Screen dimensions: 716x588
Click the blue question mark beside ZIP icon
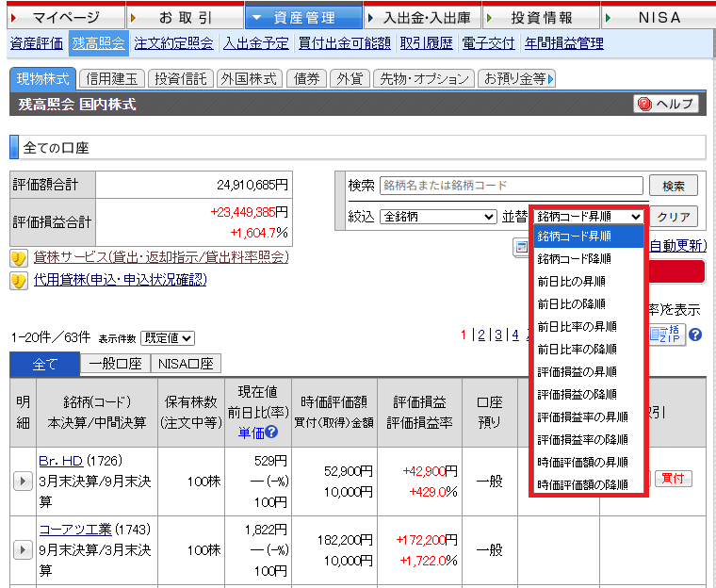tap(695, 335)
